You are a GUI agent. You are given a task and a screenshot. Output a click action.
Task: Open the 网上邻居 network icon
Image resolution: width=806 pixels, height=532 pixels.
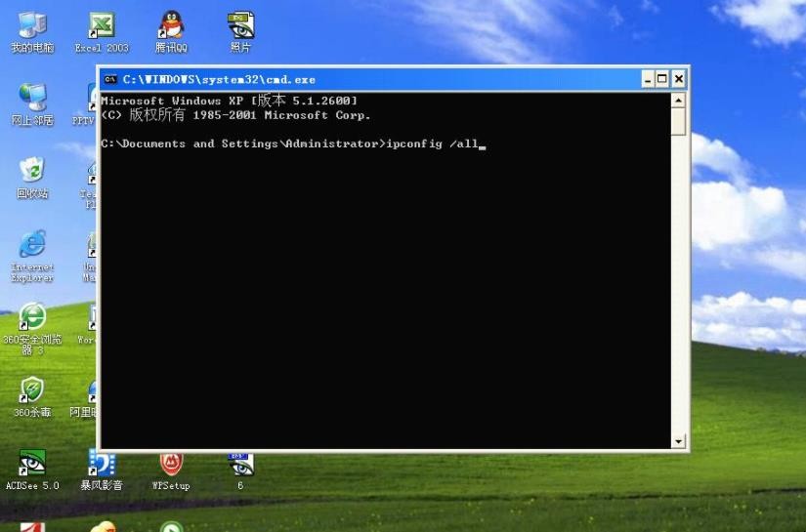32,104
